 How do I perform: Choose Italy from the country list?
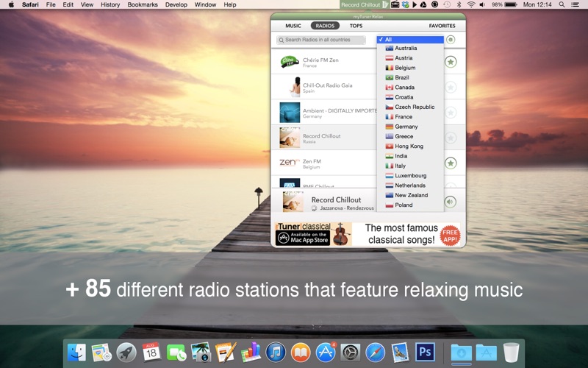click(410, 166)
